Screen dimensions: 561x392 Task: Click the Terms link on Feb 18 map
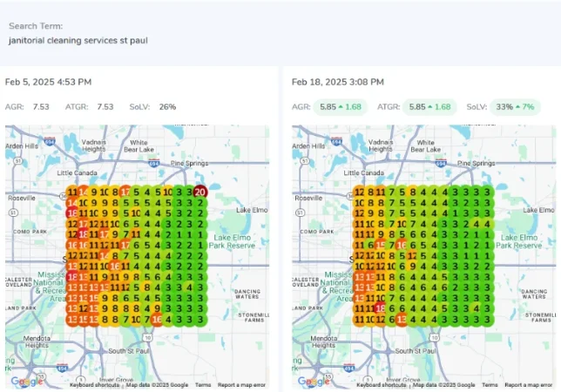click(x=490, y=385)
